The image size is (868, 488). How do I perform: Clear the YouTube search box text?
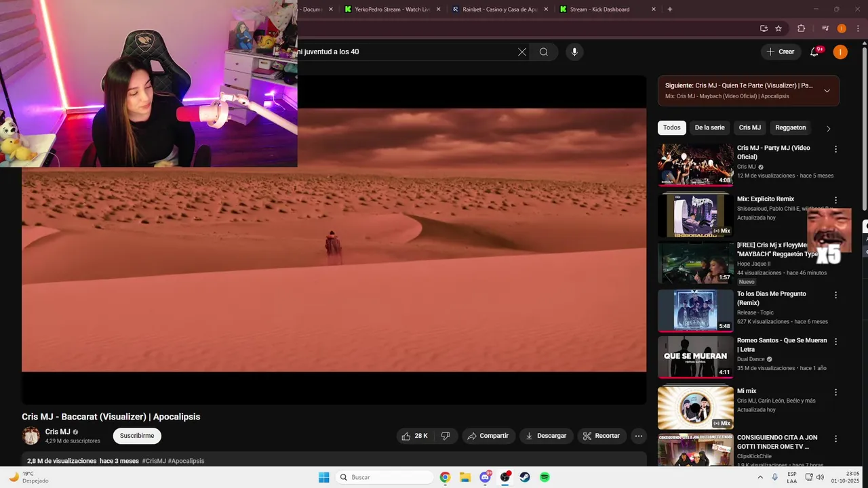tap(522, 52)
